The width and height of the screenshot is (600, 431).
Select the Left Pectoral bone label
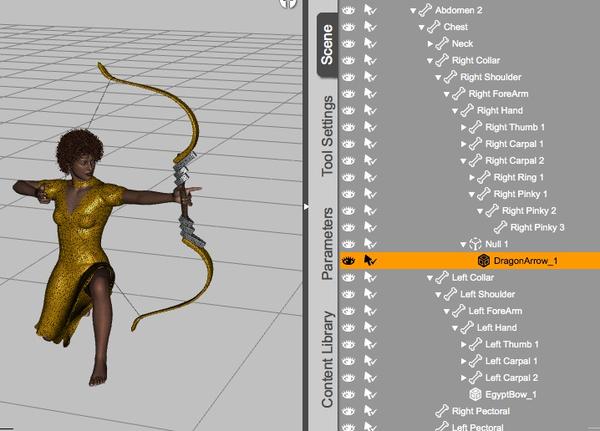point(478,427)
